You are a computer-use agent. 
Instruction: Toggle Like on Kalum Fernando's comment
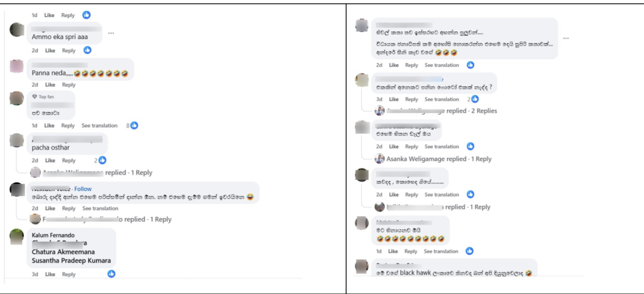50,274
